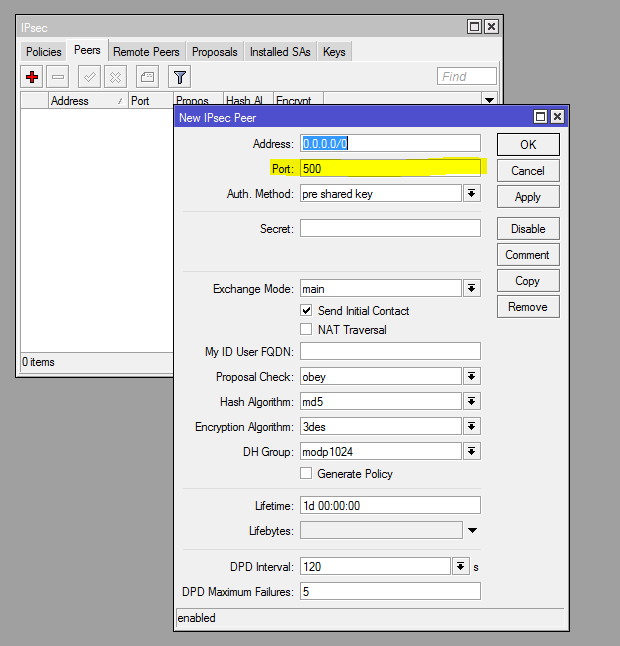Toggle Send Initial Contact checkbox
This screenshot has width=620, height=646.
(x=306, y=310)
